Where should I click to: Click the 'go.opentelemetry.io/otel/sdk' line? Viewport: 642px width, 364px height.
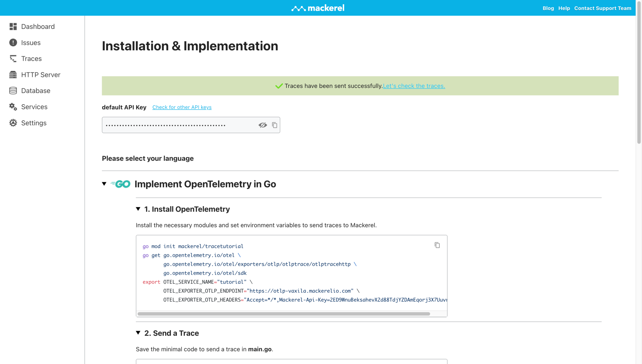205,273
